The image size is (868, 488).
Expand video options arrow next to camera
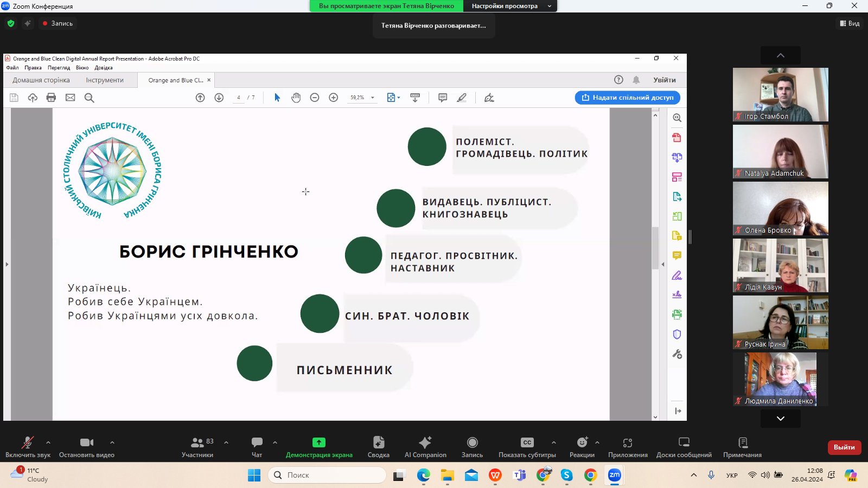(x=112, y=442)
